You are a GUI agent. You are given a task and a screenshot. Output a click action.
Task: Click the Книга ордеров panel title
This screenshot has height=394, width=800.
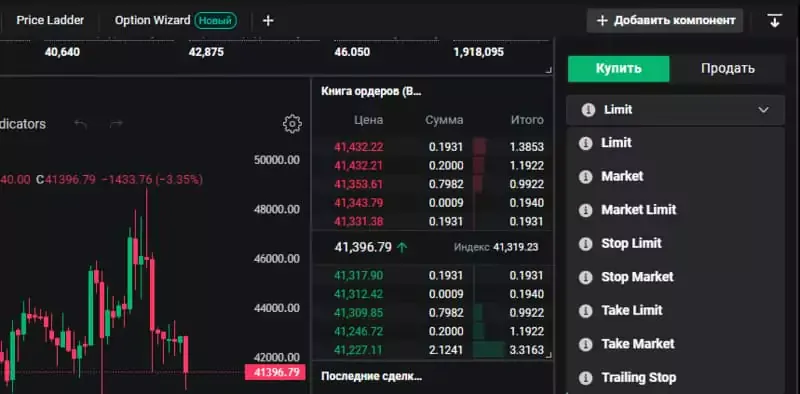(x=371, y=92)
